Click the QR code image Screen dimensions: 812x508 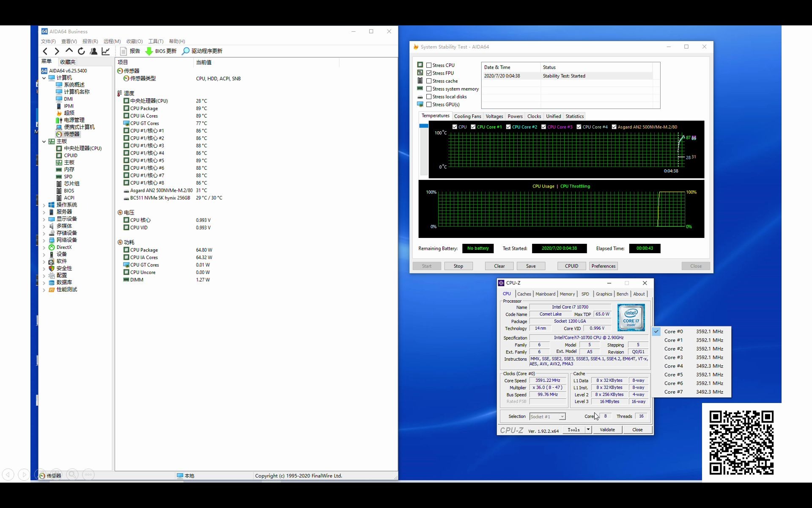(741, 443)
